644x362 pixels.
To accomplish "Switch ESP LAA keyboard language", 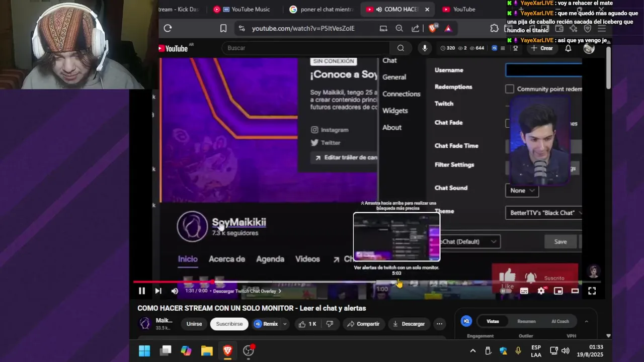I will coord(536,351).
